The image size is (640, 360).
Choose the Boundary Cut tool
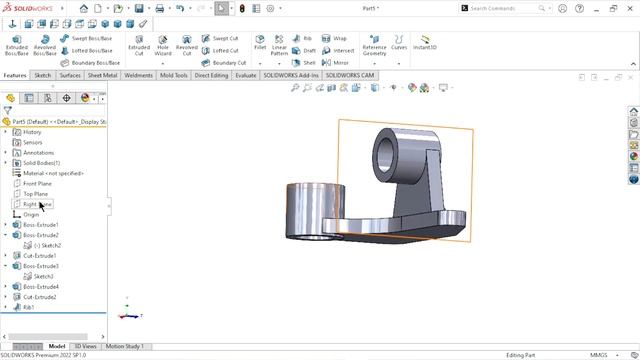tap(224, 63)
